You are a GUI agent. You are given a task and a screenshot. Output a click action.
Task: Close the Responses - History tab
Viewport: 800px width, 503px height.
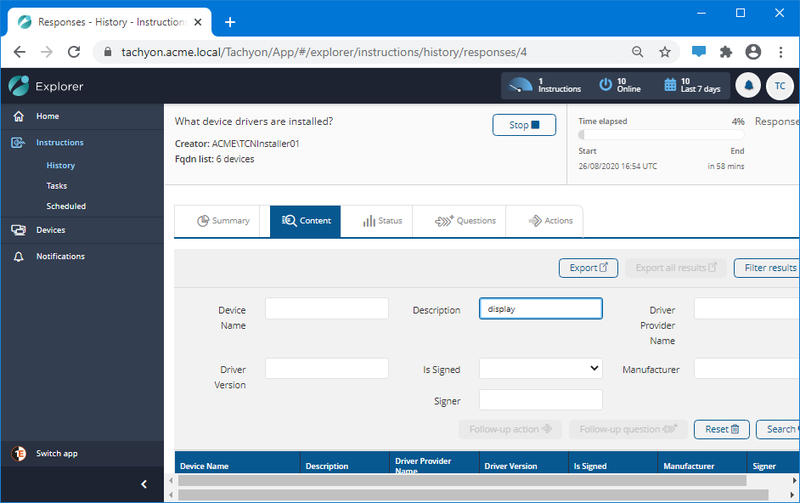[198, 22]
